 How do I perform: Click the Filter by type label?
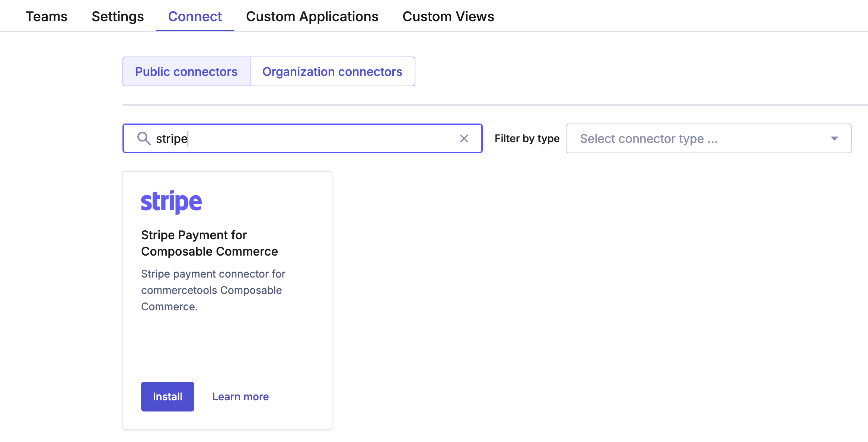(x=527, y=138)
